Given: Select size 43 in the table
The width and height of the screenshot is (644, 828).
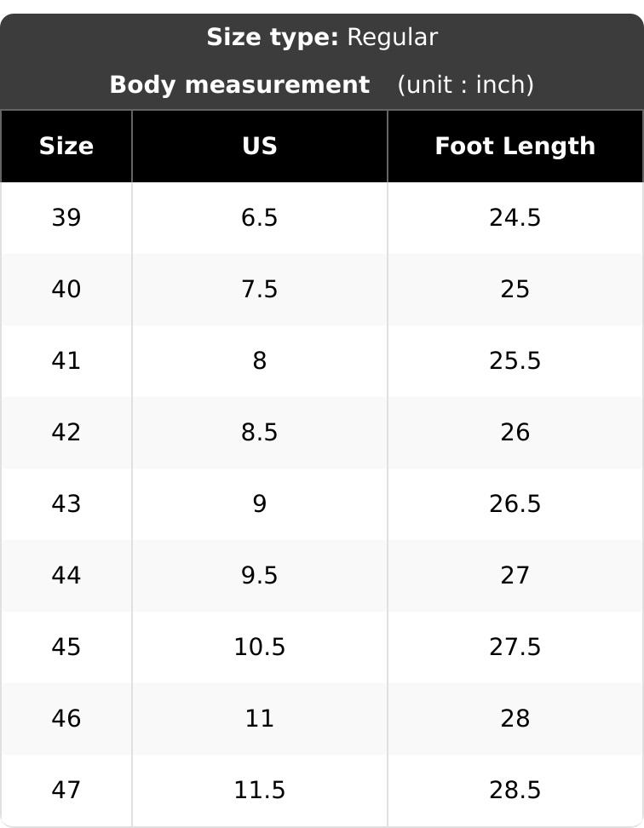Looking at the screenshot, I should pos(66,503).
